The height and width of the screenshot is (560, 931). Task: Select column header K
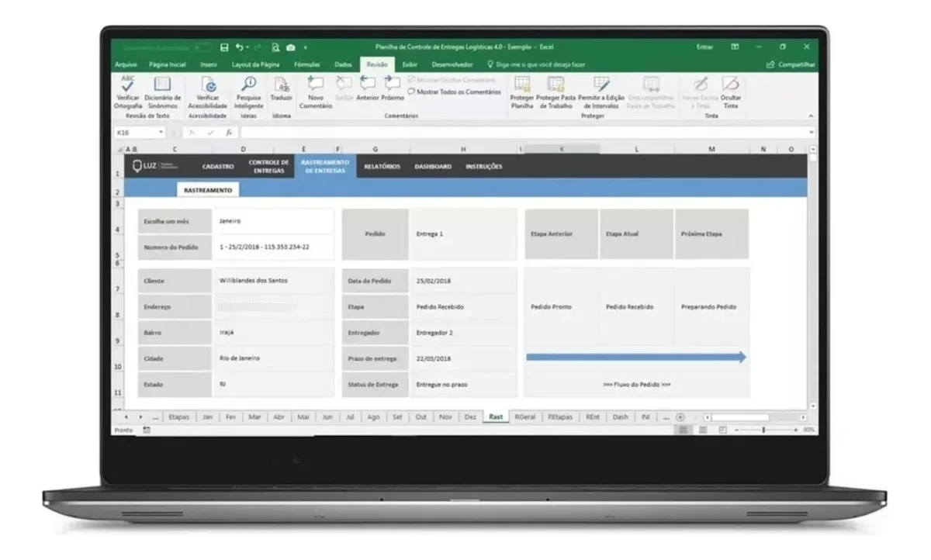[562, 149]
